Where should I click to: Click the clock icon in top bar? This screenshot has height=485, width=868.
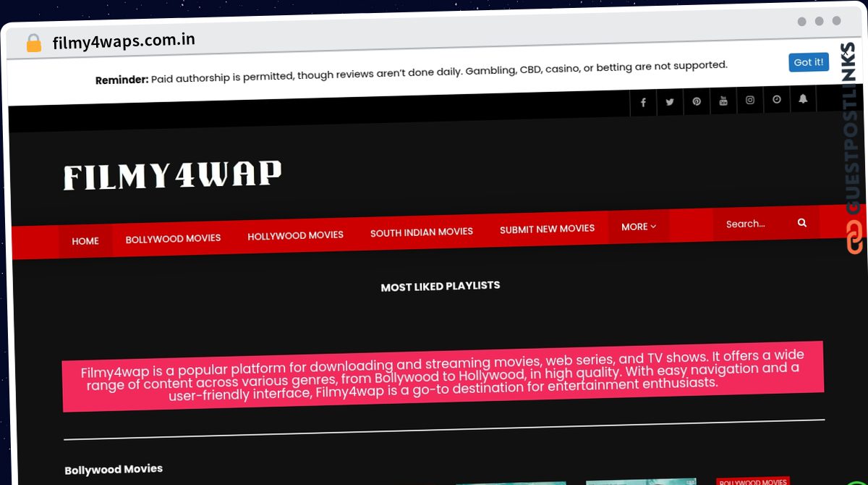point(777,99)
